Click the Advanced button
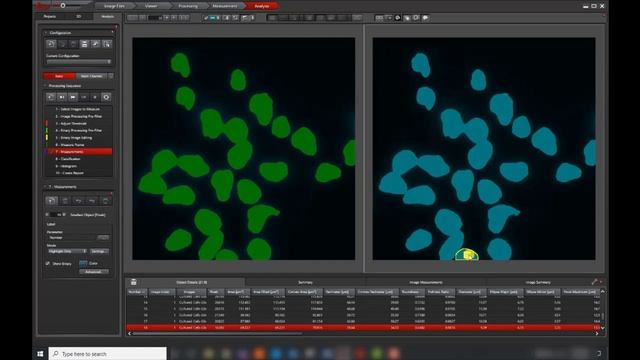The image size is (640, 360). pyautogui.click(x=94, y=272)
